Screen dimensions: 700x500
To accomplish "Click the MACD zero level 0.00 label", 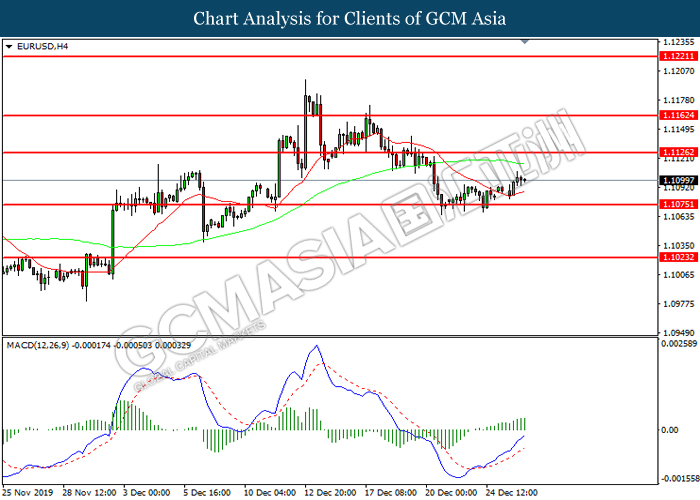I will (x=670, y=430).
